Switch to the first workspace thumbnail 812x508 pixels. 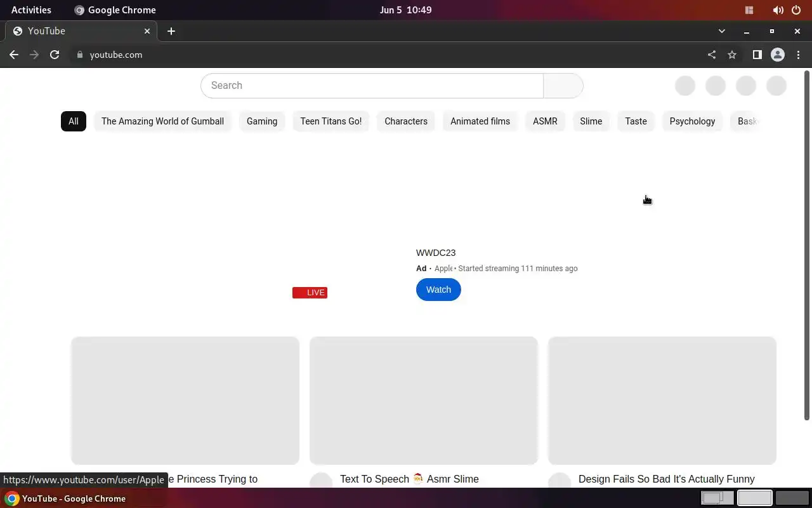point(717,498)
